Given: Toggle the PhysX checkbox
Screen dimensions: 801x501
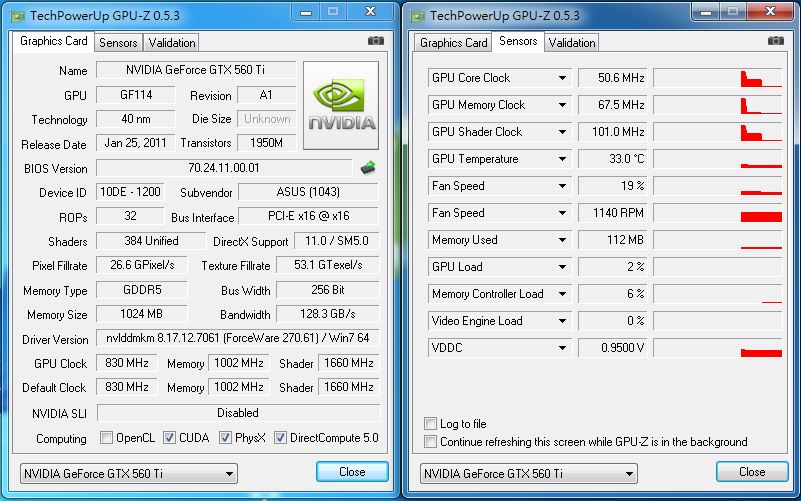Looking at the screenshot, I should tap(225, 438).
